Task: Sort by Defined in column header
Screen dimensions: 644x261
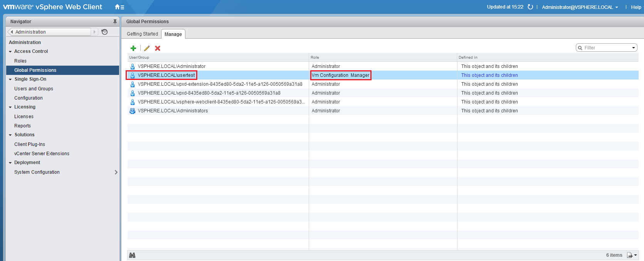Action: click(548, 58)
